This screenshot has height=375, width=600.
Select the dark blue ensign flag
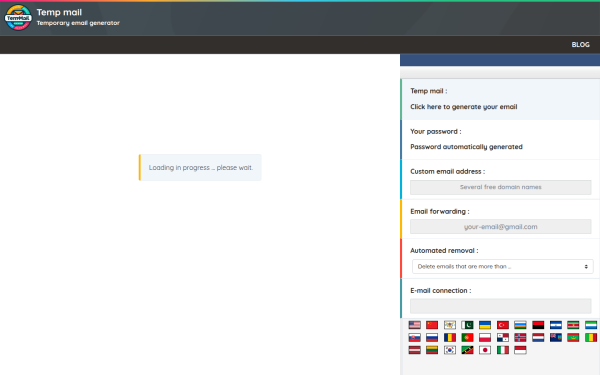(x=556, y=338)
